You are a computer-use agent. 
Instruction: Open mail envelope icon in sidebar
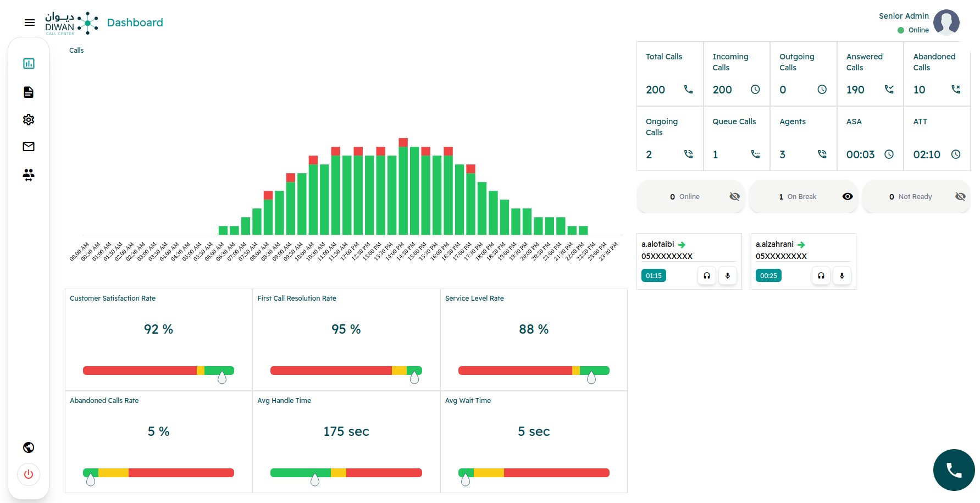(29, 146)
